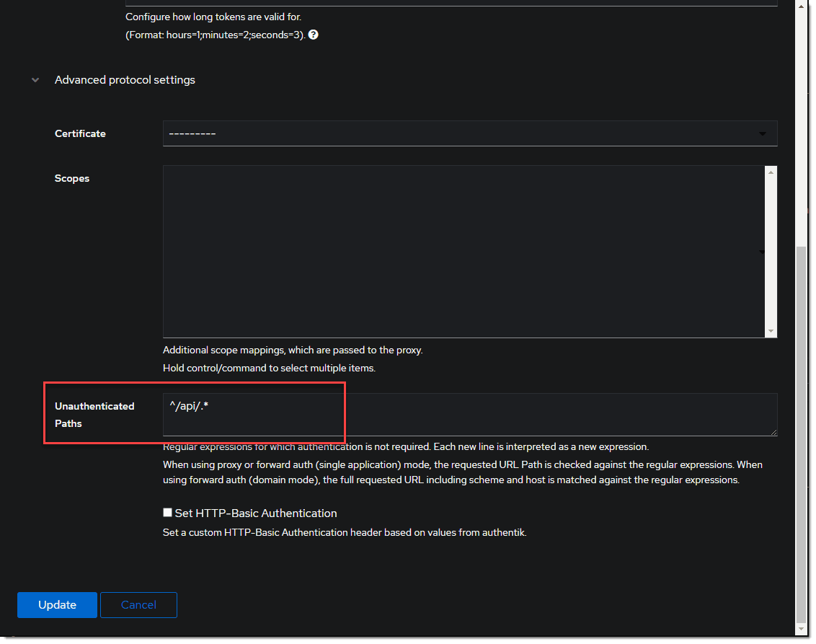This screenshot has width=816, height=644.
Task: Click the page vertical scrollbar thumb
Action: point(802,433)
